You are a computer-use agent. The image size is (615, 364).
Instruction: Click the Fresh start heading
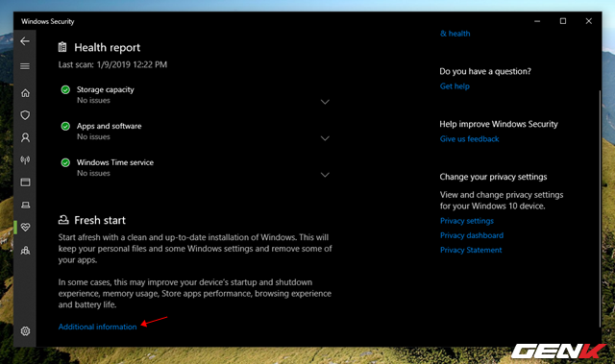click(100, 220)
